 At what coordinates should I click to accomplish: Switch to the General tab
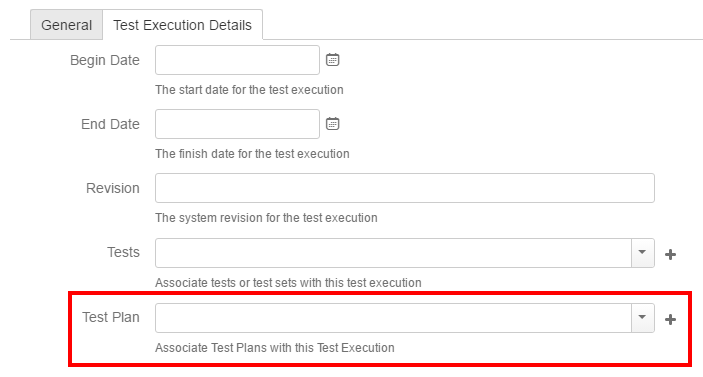(66, 25)
